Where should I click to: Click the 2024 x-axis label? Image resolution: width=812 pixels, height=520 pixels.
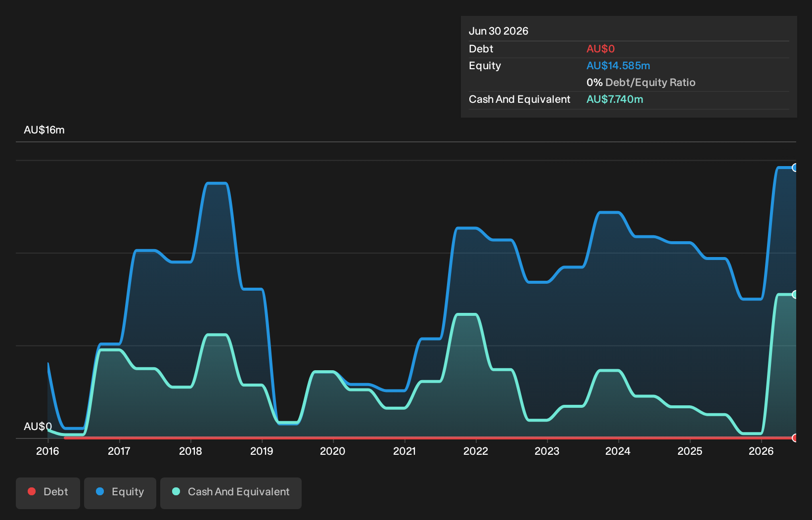[x=618, y=451]
